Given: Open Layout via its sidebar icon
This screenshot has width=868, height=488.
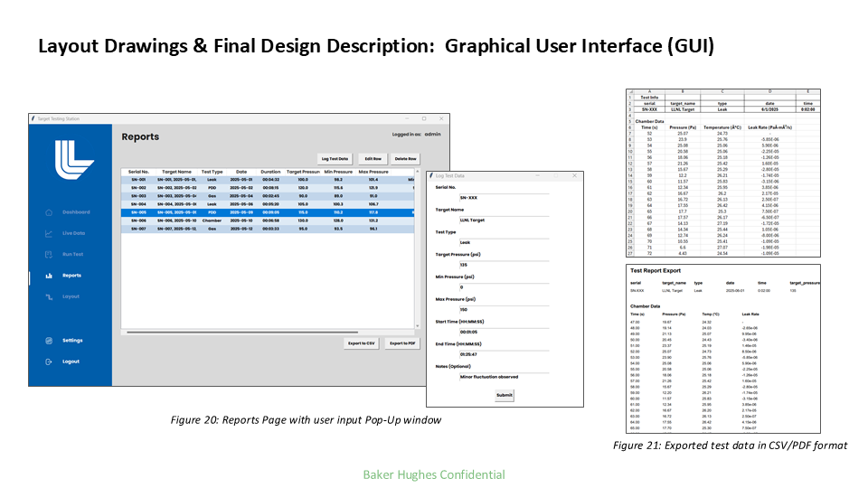Looking at the screenshot, I should (x=49, y=296).
